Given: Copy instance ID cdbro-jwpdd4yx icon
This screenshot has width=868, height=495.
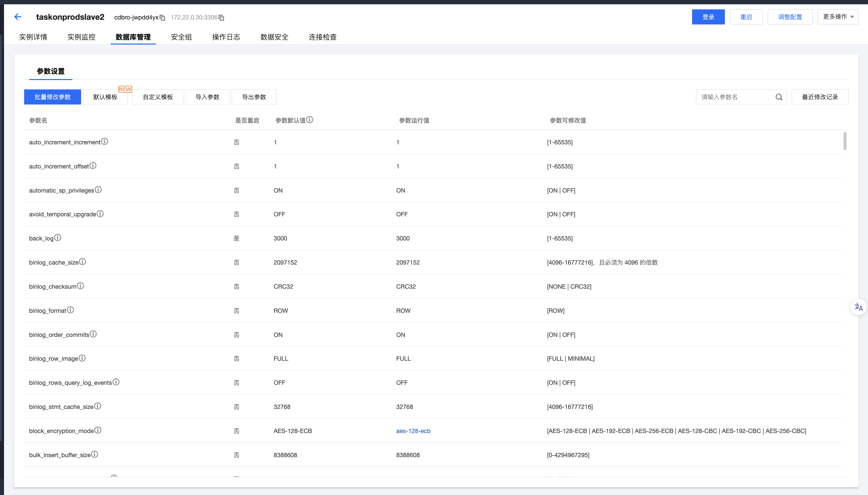Looking at the screenshot, I should 163,18.
